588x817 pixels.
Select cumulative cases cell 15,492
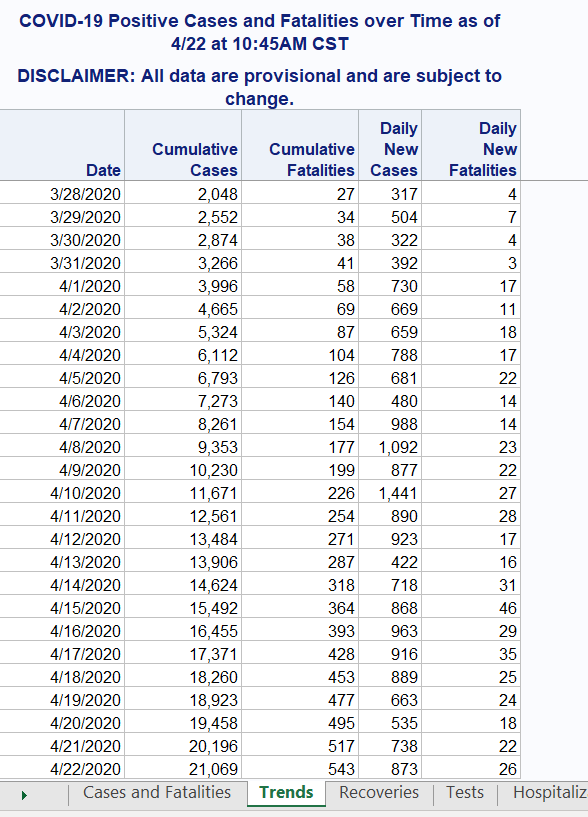coord(183,608)
